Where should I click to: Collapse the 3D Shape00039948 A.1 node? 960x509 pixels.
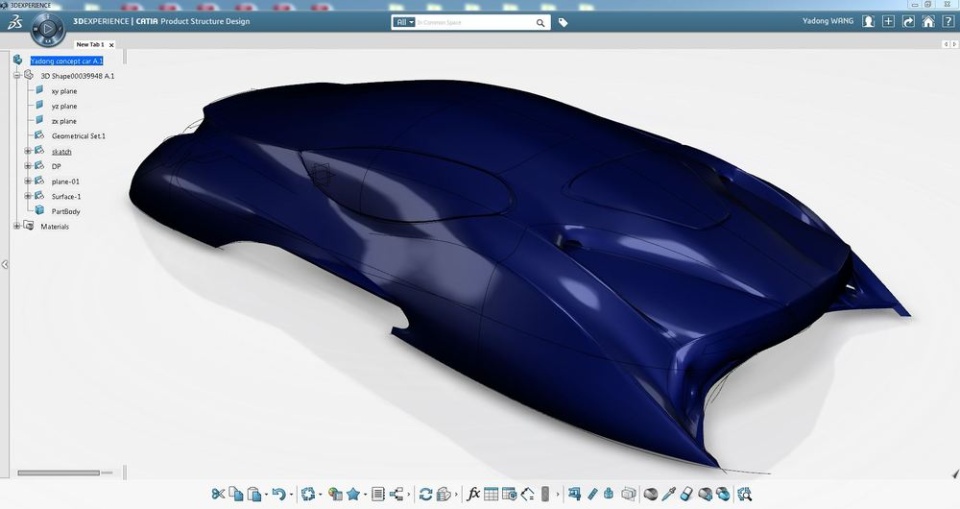pyautogui.click(x=17, y=75)
